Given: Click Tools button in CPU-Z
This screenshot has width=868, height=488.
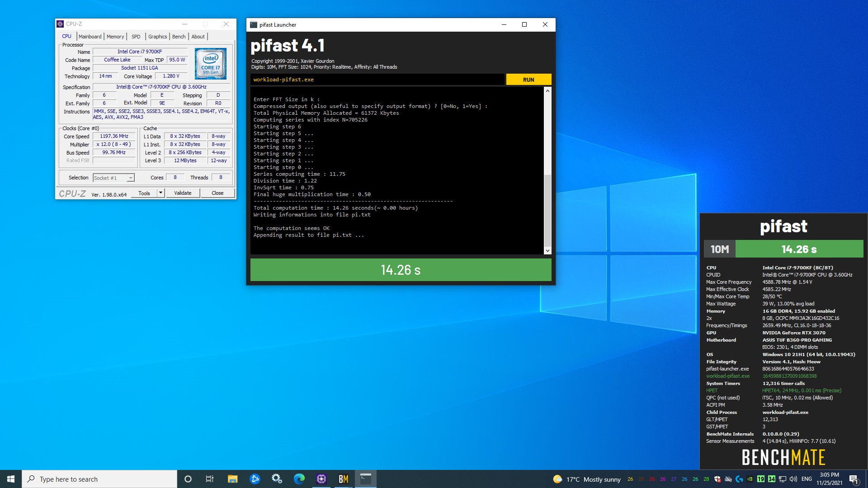Looking at the screenshot, I should pyautogui.click(x=144, y=193).
